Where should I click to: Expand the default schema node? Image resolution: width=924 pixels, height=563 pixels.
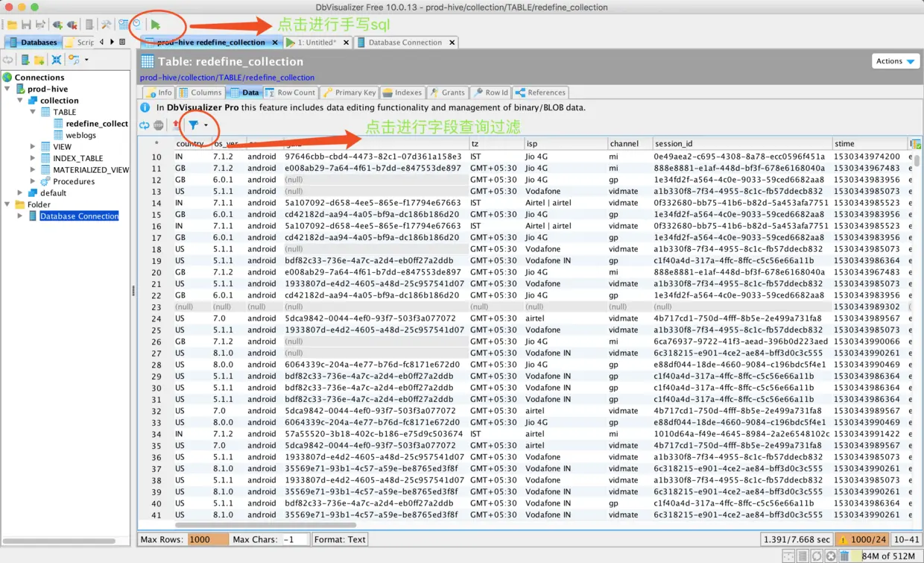(21, 193)
